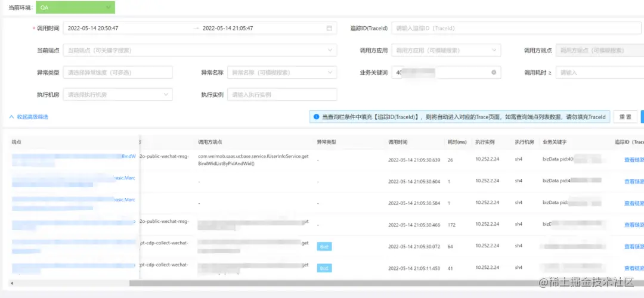The image size is (644, 298).
Task: Click the duration value 64
Action: click(450, 246)
